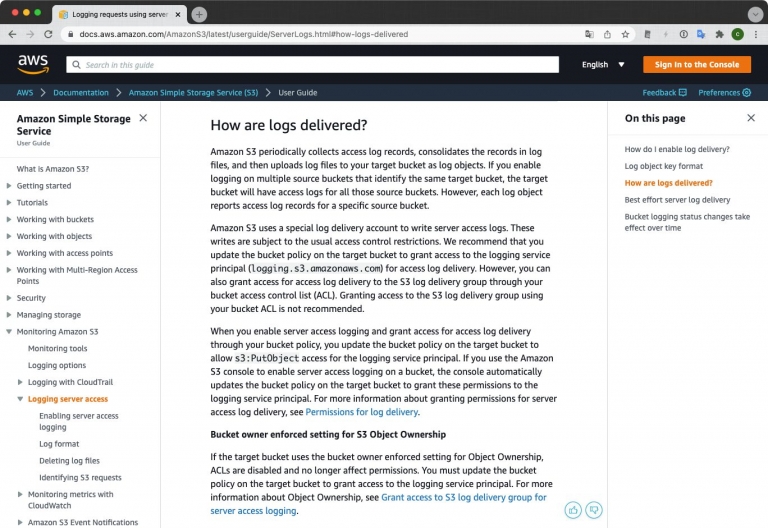Close the left sidebar navigation panel
The width and height of the screenshot is (768, 528).
tap(143, 118)
